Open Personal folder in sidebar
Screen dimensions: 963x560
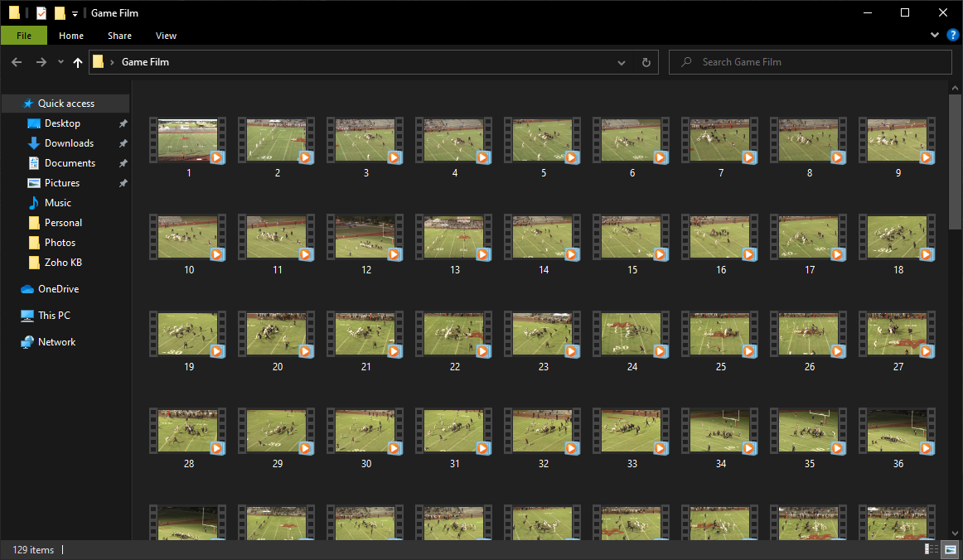[63, 223]
